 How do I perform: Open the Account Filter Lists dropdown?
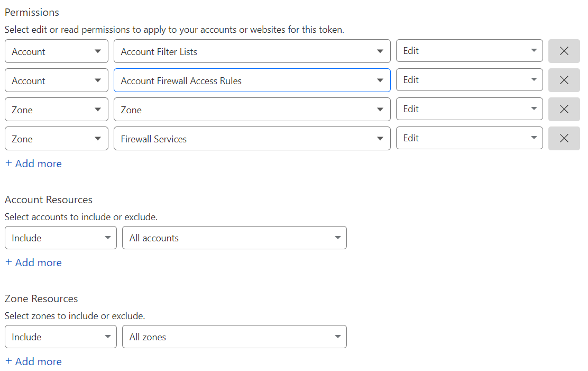tap(252, 51)
